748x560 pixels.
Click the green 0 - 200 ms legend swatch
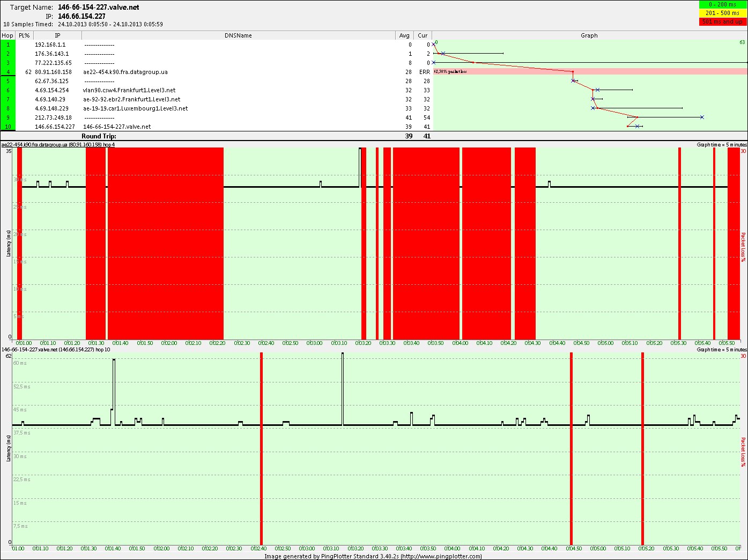pos(722,4)
